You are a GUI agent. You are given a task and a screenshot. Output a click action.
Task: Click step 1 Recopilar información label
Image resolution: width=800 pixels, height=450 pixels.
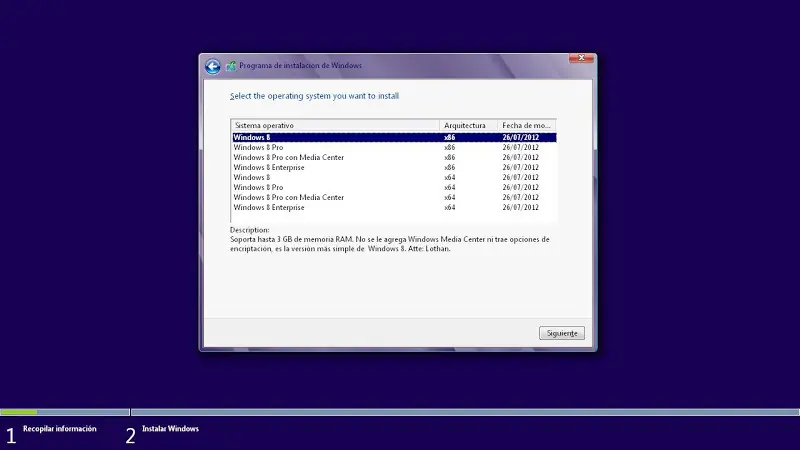[x=60, y=429]
